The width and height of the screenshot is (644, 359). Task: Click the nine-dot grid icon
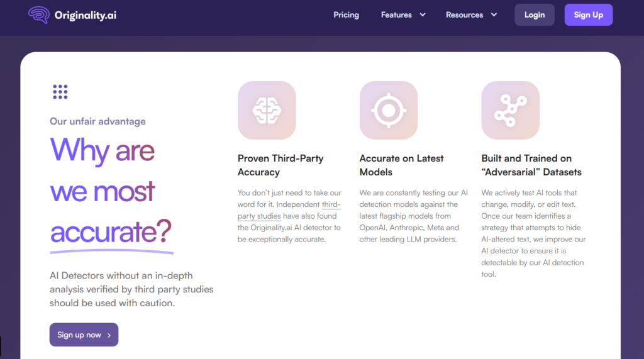click(x=60, y=92)
